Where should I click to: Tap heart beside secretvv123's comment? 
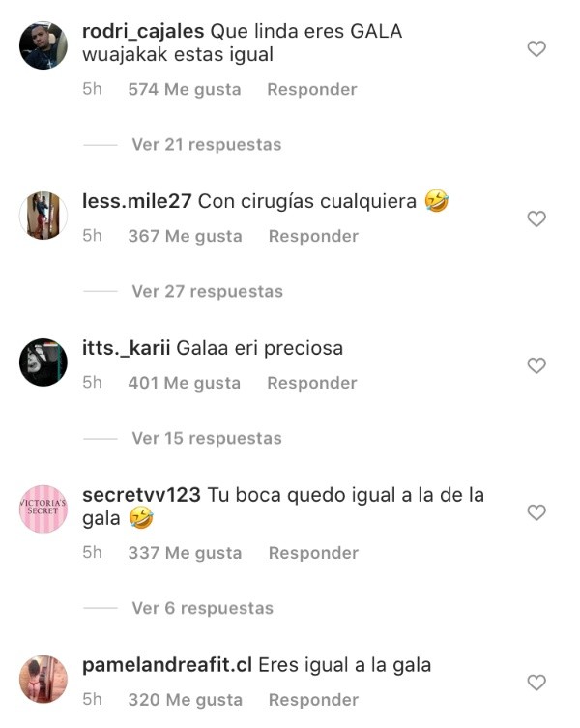pos(536,512)
